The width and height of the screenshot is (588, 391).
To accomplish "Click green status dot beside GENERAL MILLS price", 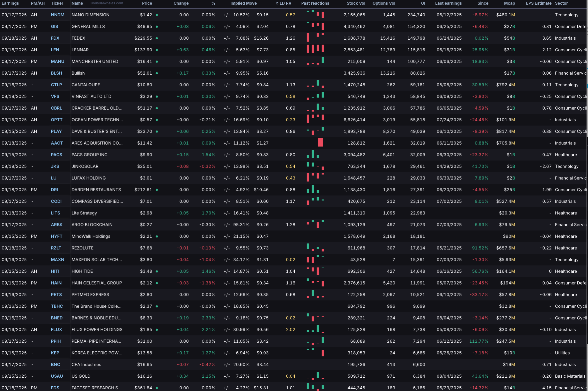I will click(x=157, y=27).
